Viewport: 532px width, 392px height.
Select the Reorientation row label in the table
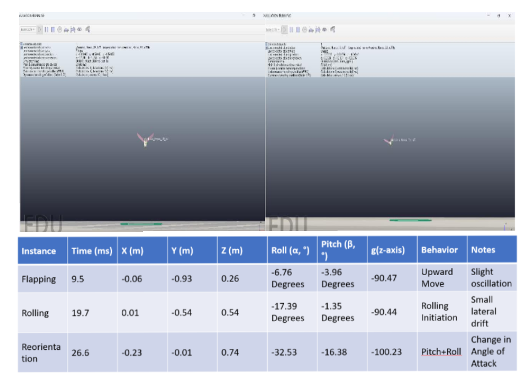pos(41,352)
